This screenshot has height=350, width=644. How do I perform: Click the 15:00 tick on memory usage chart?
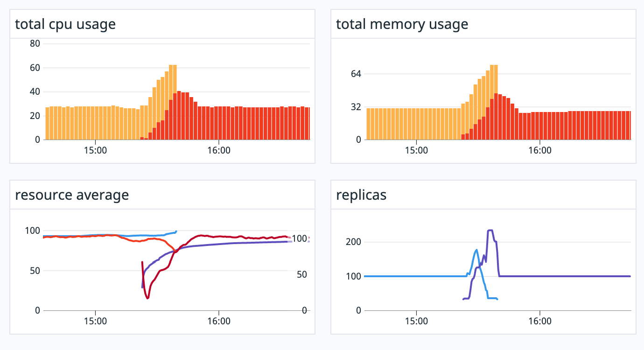point(416,151)
